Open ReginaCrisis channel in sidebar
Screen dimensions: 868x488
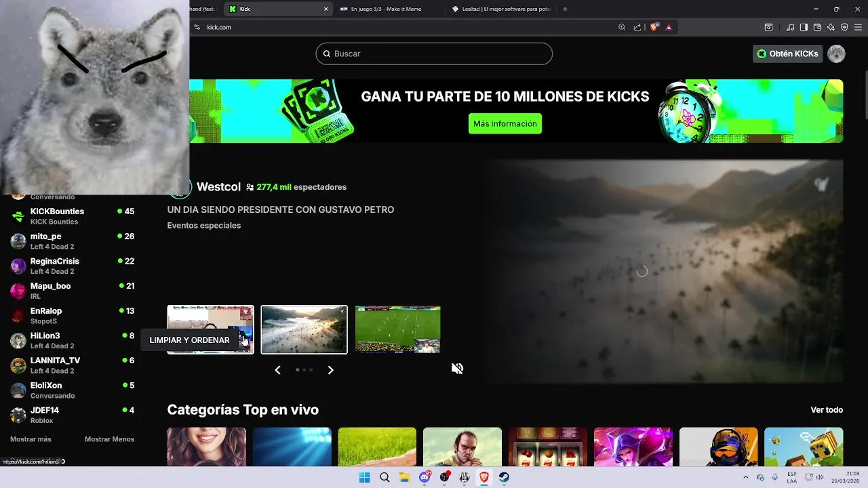[71, 266]
